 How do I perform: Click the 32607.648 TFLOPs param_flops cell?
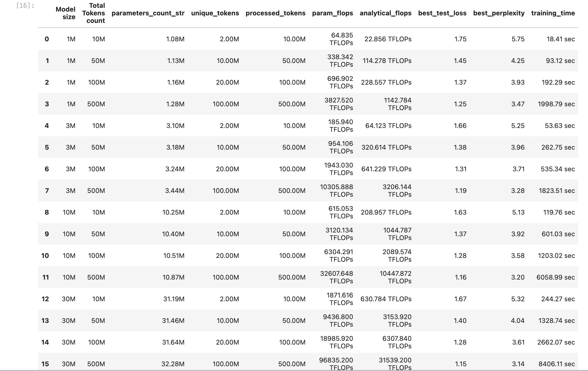pyautogui.click(x=336, y=277)
